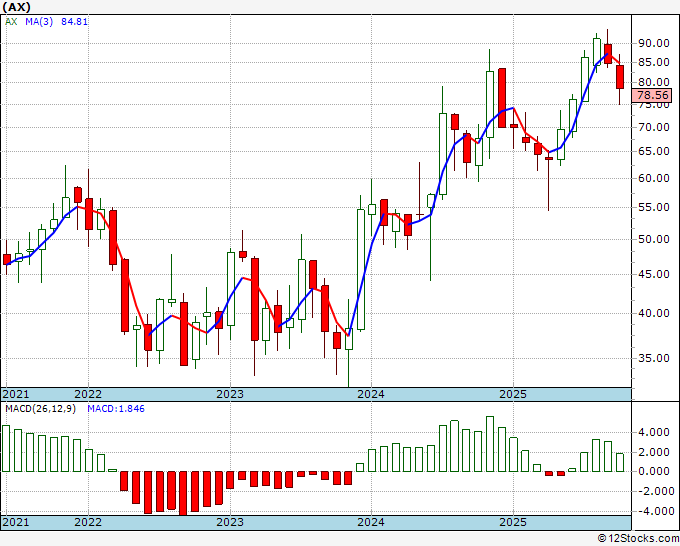
Task: Click the 70.00 price axis label
Action: tap(653, 127)
